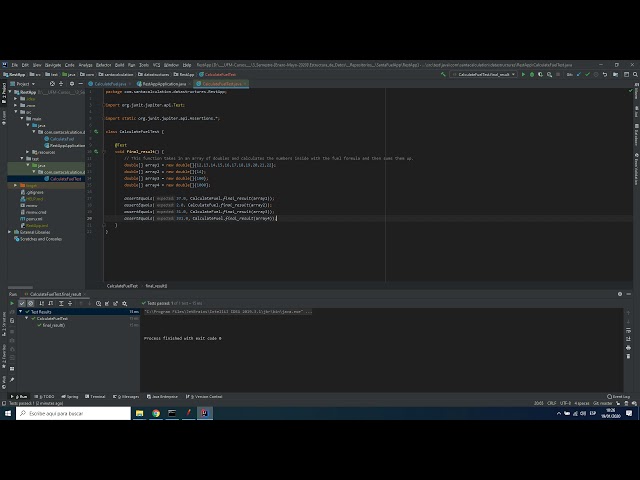
Task: Open the VCS menu
Action: [156, 65]
